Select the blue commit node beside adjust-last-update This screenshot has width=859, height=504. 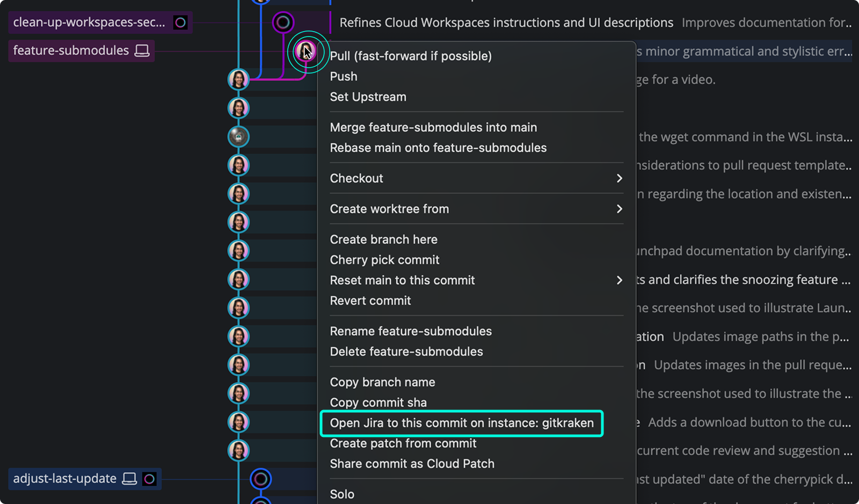pyautogui.click(x=261, y=478)
